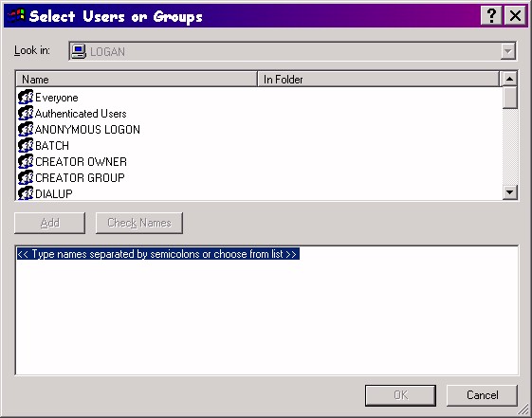Sort by the In Folder column header
This screenshot has width=532, height=418.
[x=378, y=80]
